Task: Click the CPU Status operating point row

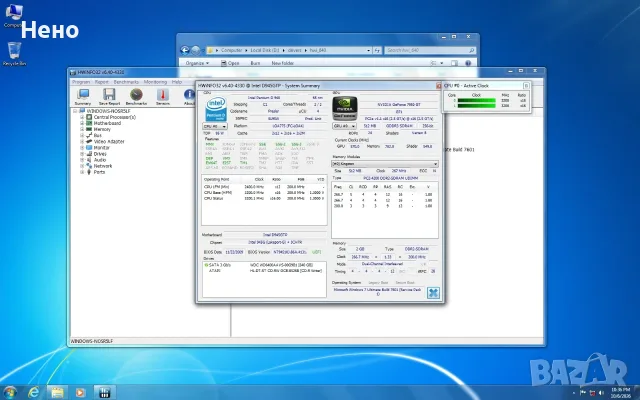Action: point(264,198)
